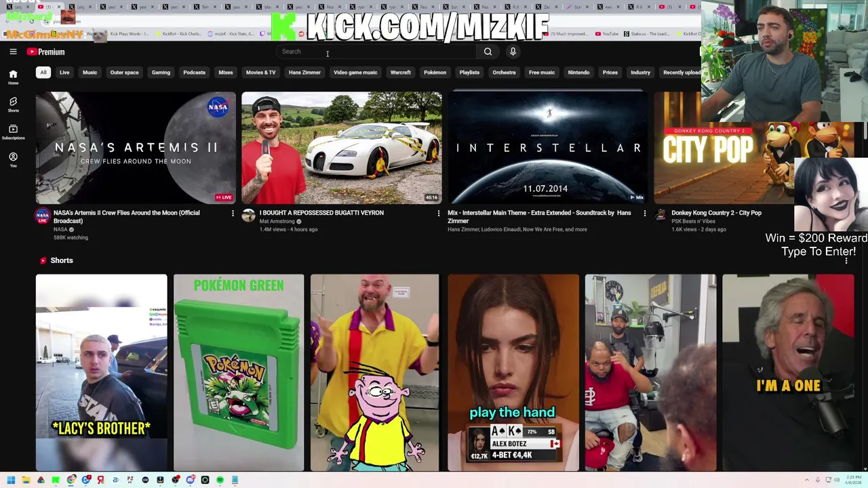Image resolution: width=868 pixels, height=488 pixels.
Task: Open File Explorer from the taskbar
Action: pyautogui.click(x=26, y=480)
